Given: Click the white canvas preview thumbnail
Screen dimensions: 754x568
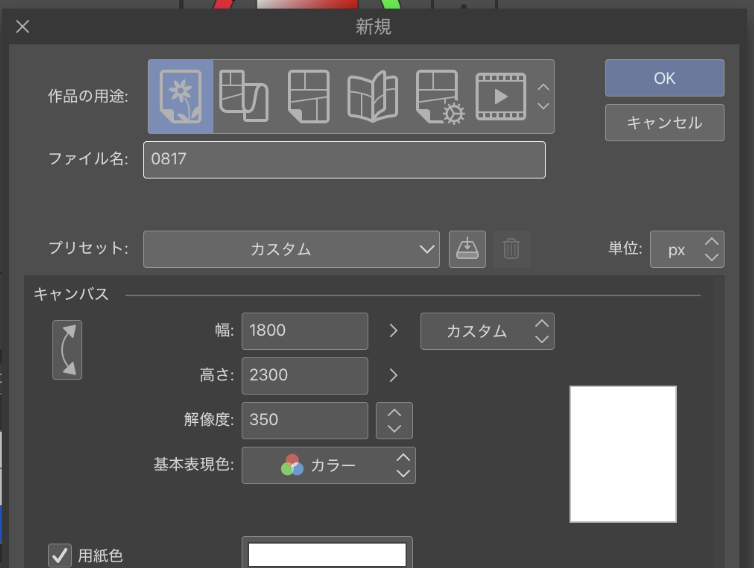Looking at the screenshot, I should pos(623,454).
